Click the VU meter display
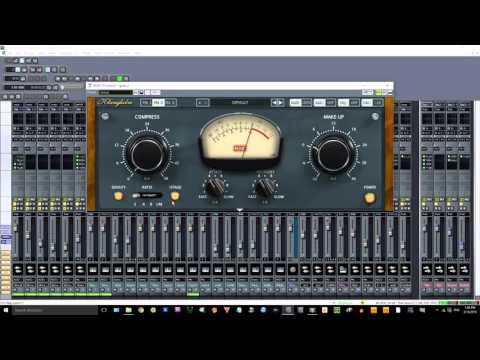This screenshot has width=480, height=360. click(241, 139)
